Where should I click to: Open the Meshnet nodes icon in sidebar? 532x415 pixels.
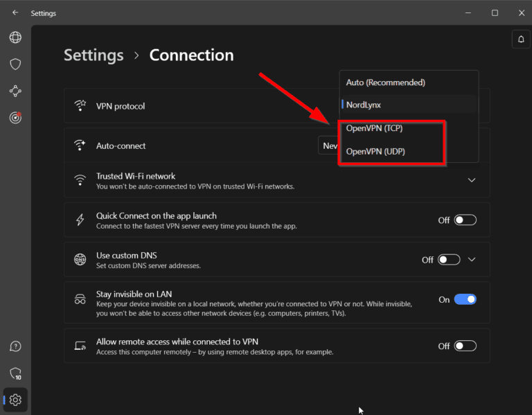pyautogui.click(x=15, y=91)
